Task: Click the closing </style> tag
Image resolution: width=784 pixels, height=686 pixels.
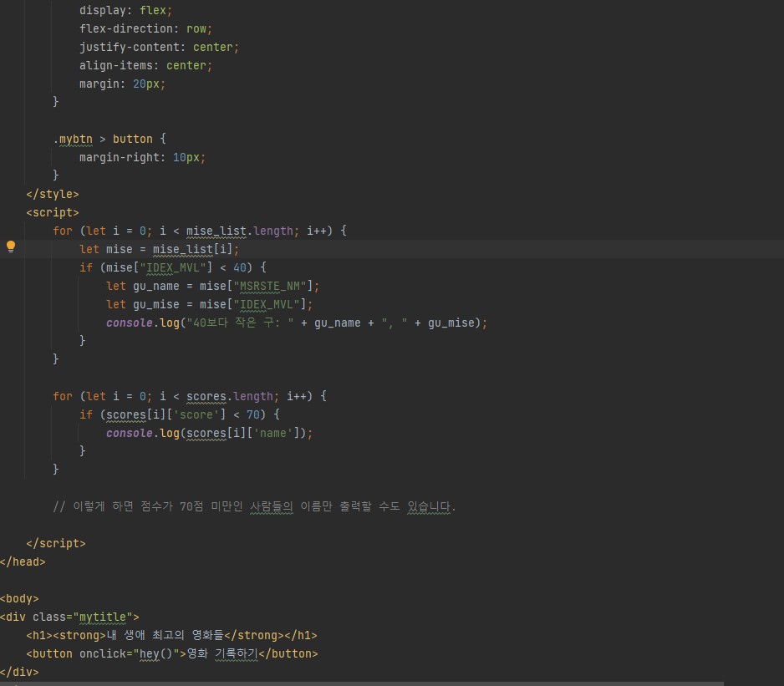Action: [53, 194]
